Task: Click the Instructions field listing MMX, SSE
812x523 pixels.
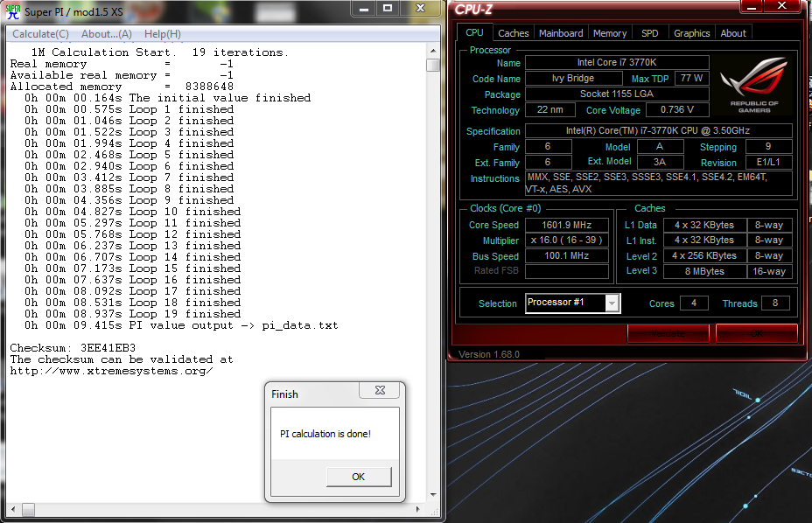Action: [659, 184]
